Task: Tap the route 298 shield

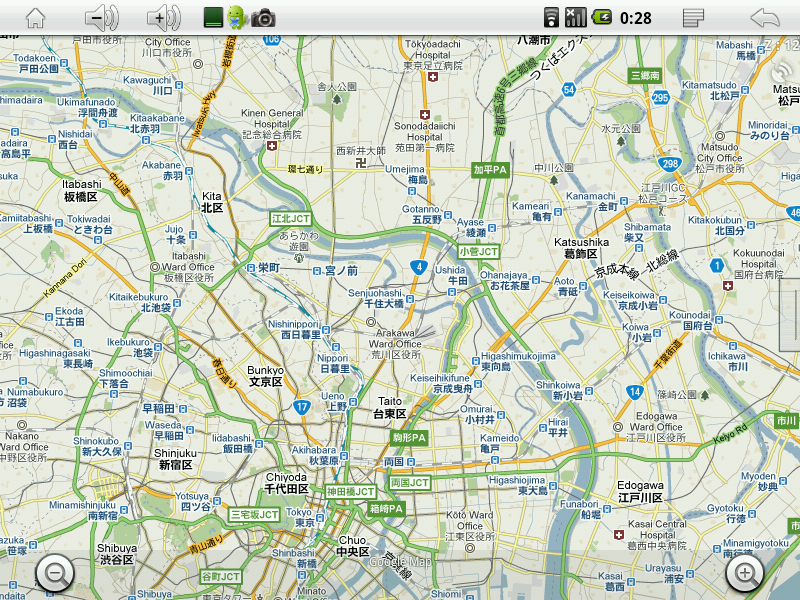Action: [x=670, y=164]
